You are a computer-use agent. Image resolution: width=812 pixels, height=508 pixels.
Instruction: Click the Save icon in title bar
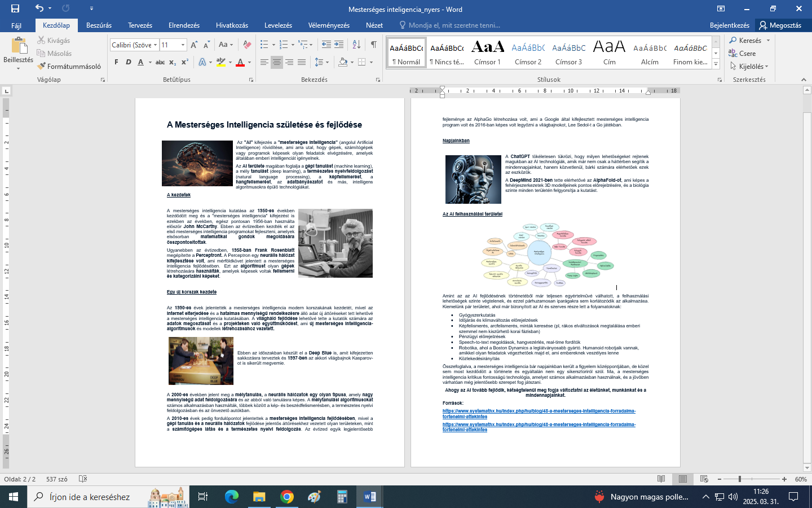(15, 8)
